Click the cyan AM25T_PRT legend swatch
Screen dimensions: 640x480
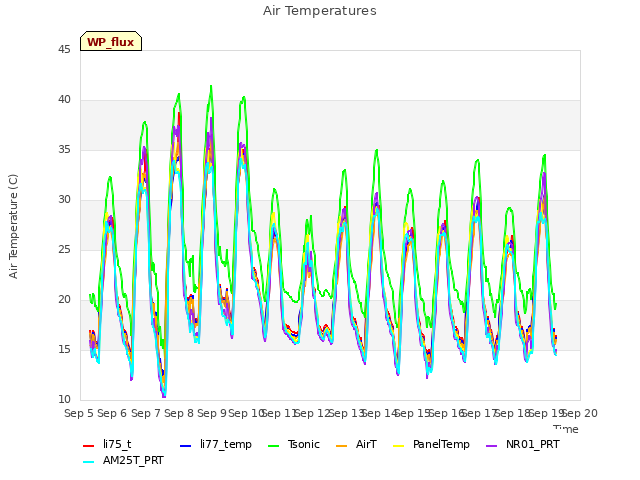tap(89, 462)
